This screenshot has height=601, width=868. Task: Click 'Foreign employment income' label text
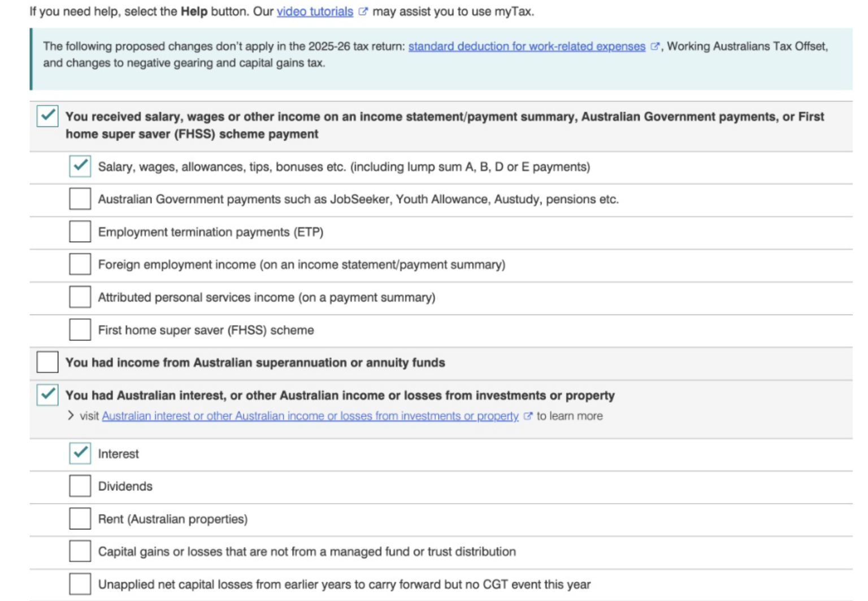302,265
